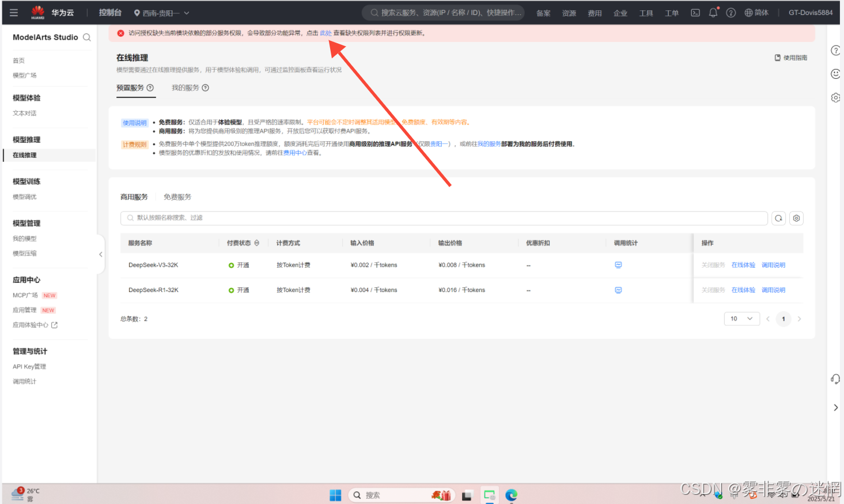Open API Key管理 in the sidebar
Image resolution: width=844 pixels, height=504 pixels.
(x=29, y=367)
